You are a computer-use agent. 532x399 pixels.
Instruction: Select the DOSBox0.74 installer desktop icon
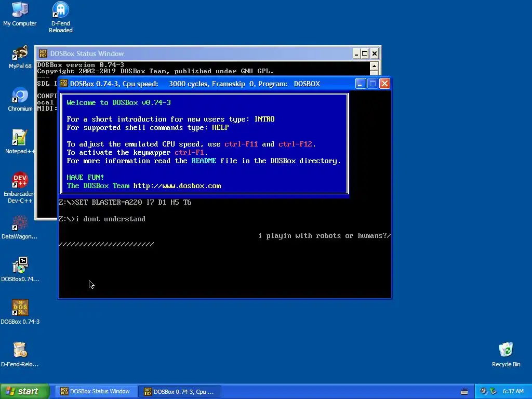tap(20, 270)
